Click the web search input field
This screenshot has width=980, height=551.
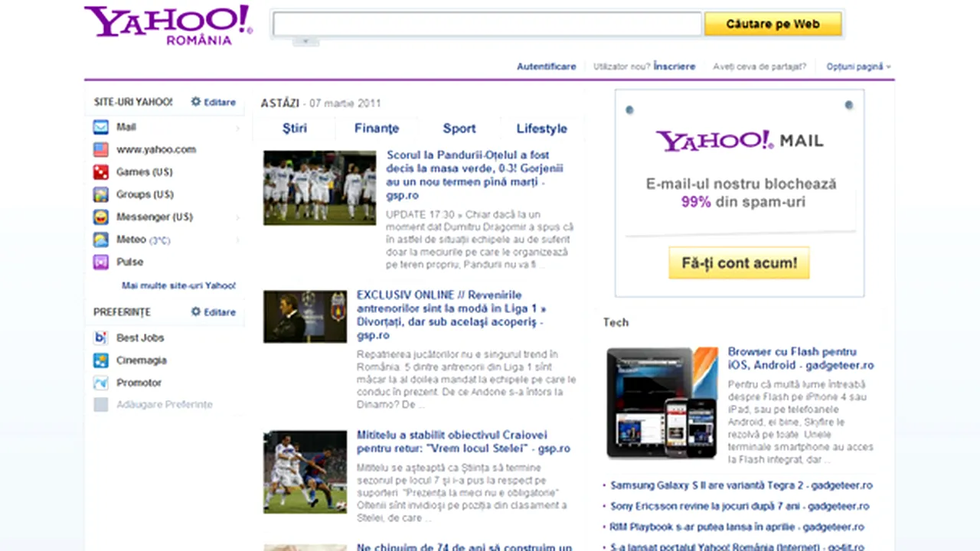click(x=487, y=24)
